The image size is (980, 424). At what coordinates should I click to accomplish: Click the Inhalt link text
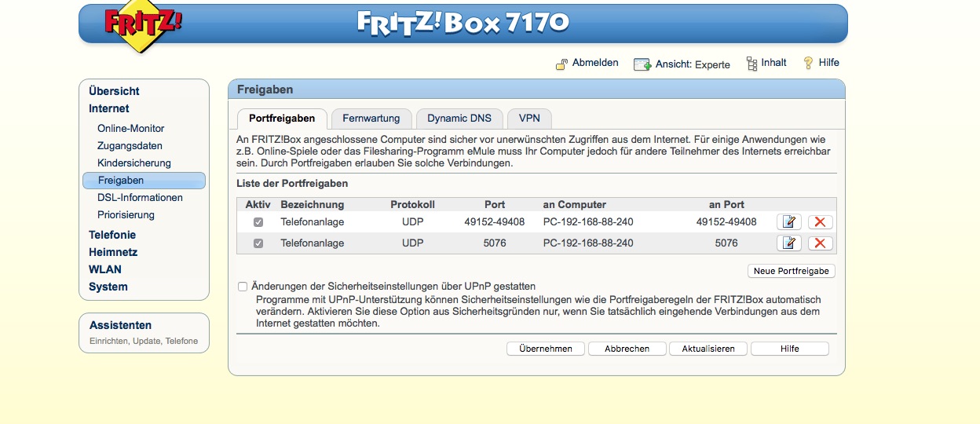[x=773, y=63]
